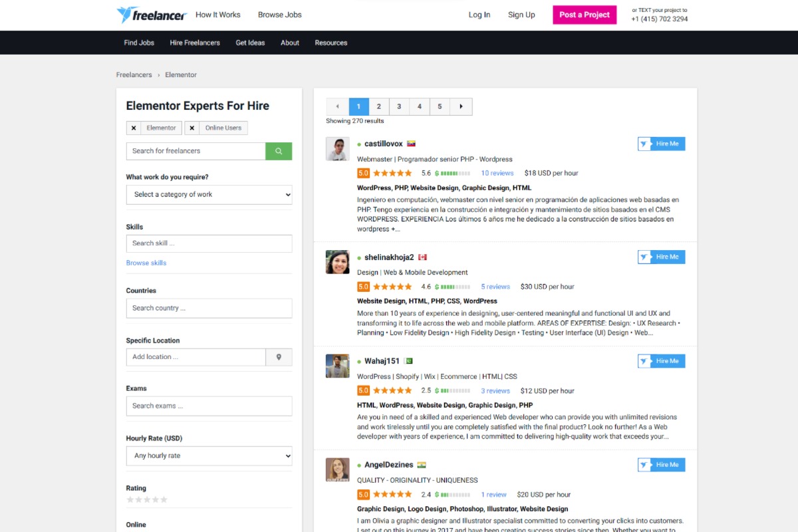Remove the Elementor filter tag

tap(134, 128)
